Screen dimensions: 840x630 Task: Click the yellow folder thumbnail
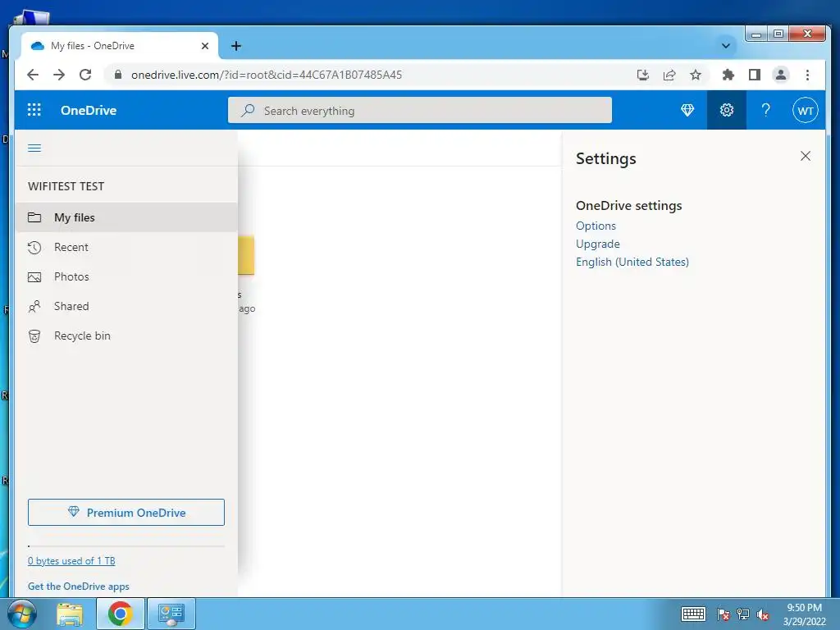pyautogui.click(x=246, y=255)
